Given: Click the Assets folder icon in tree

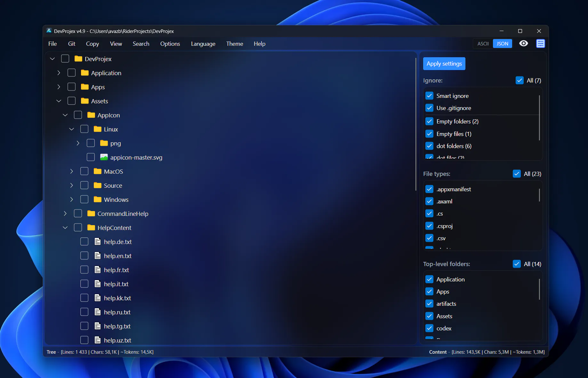Looking at the screenshot, I should point(85,101).
